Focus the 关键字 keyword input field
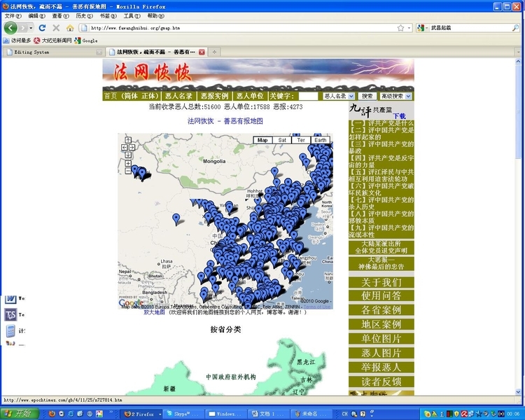The image size is (525, 420). [x=308, y=96]
